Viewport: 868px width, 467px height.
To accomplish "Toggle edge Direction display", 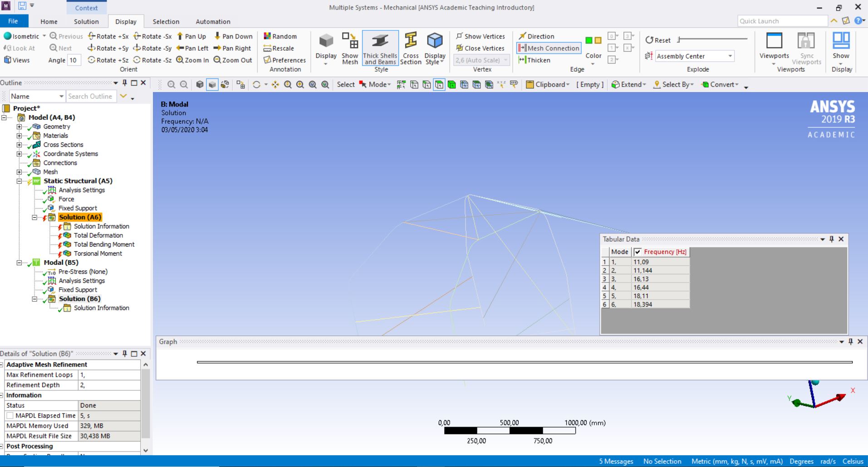I will point(536,36).
